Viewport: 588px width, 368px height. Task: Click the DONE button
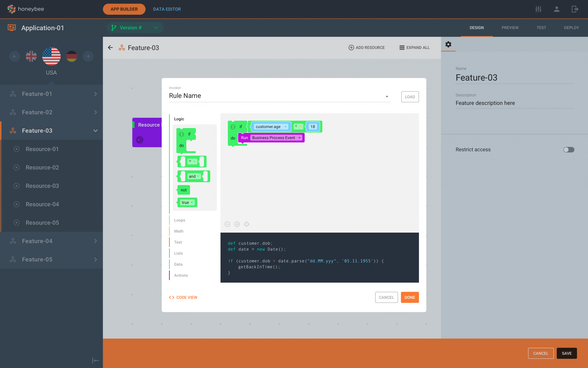(x=409, y=297)
